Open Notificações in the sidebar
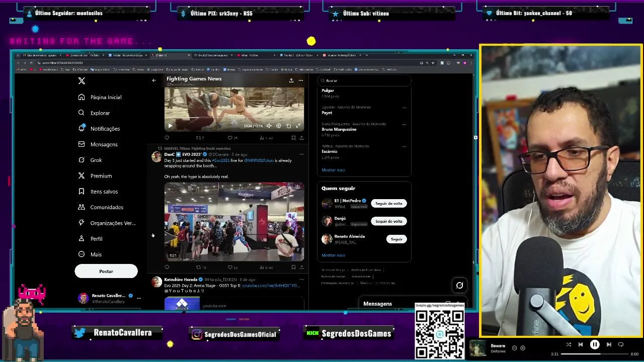 [99, 129]
